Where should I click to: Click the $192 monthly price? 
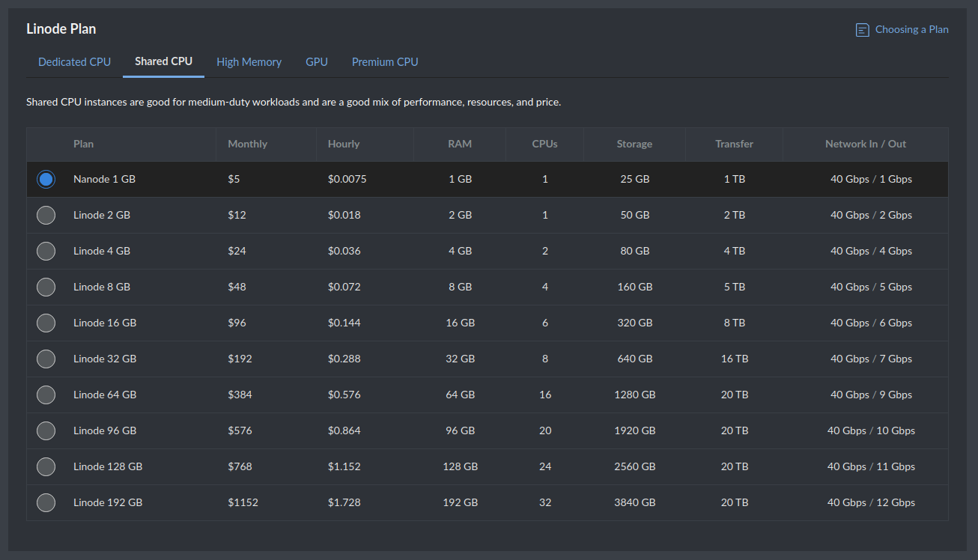240,359
